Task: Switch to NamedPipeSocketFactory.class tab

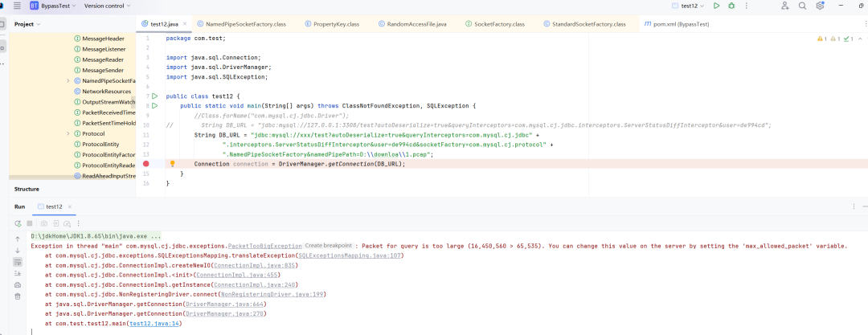Action: coord(241,24)
